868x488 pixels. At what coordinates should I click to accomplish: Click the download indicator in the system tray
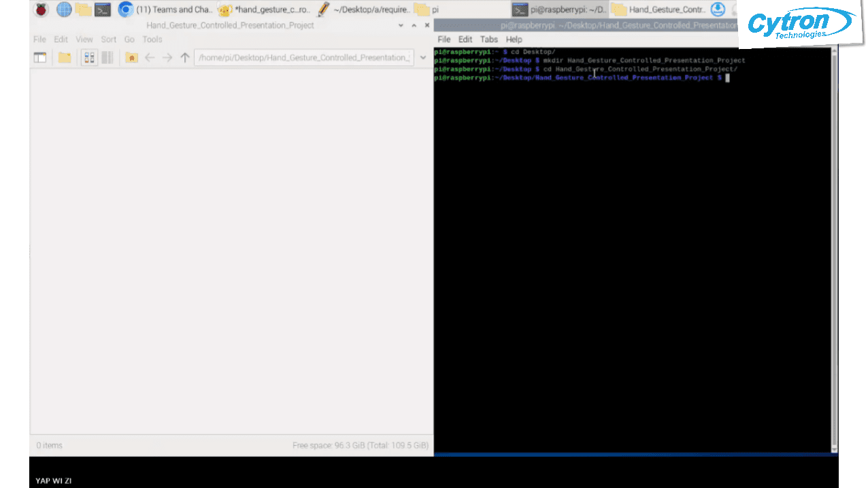pyautogui.click(x=718, y=10)
